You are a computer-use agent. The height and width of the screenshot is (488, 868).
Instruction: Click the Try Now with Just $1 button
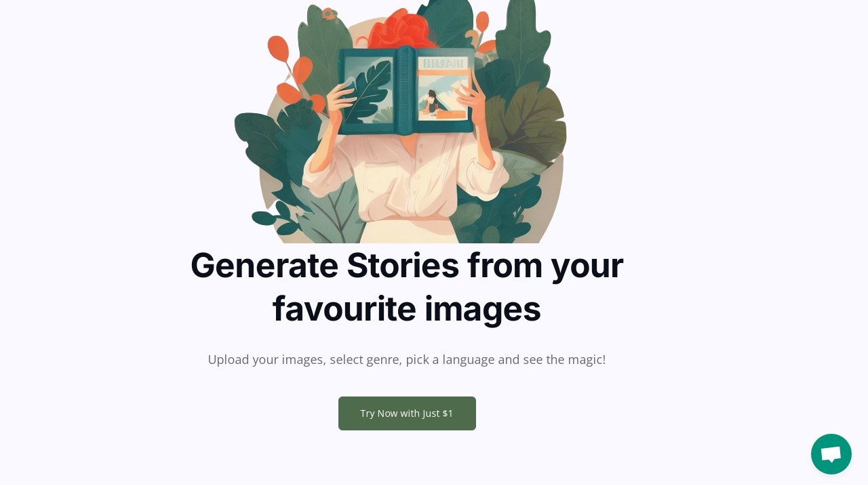(x=407, y=413)
